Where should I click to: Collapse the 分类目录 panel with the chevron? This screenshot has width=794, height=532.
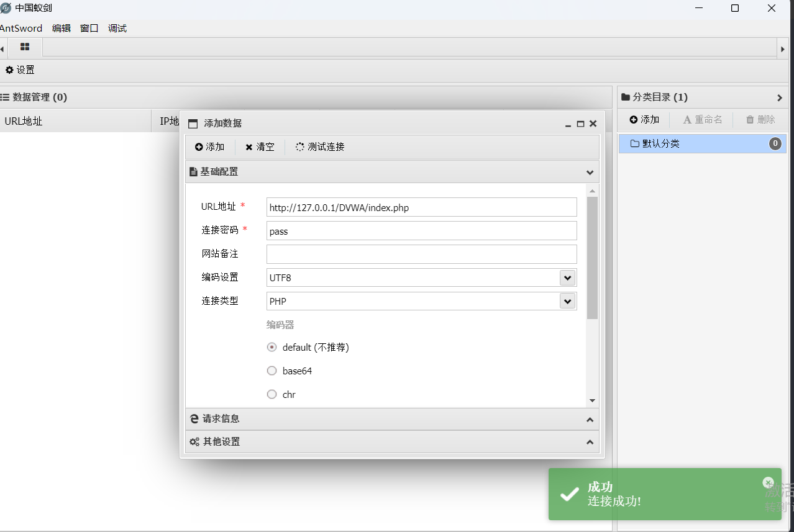[x=780, y=97]
